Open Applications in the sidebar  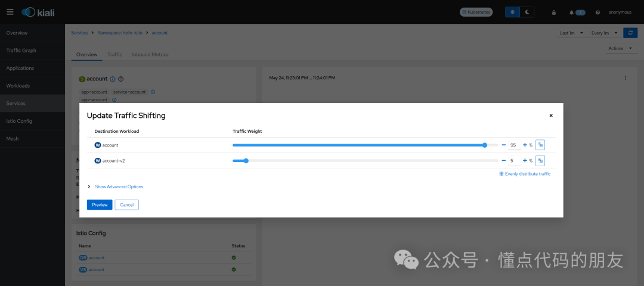tap(32, 68)
